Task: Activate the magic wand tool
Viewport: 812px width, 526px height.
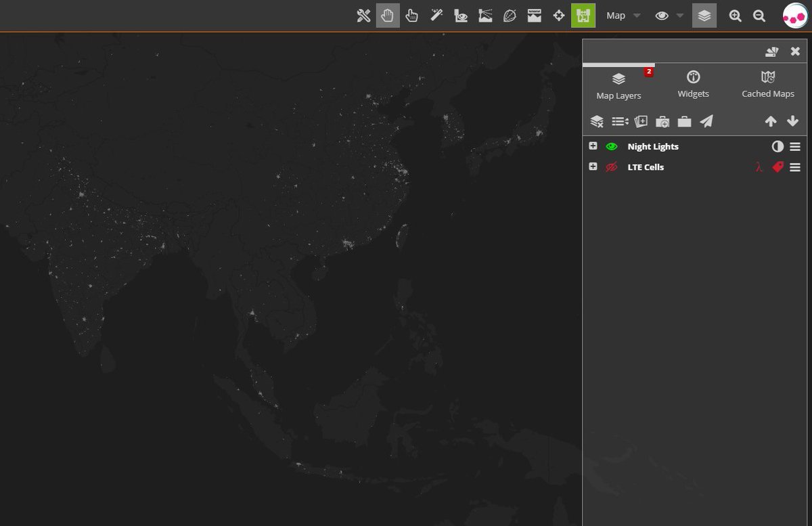Action: click(x=436, y=16)
